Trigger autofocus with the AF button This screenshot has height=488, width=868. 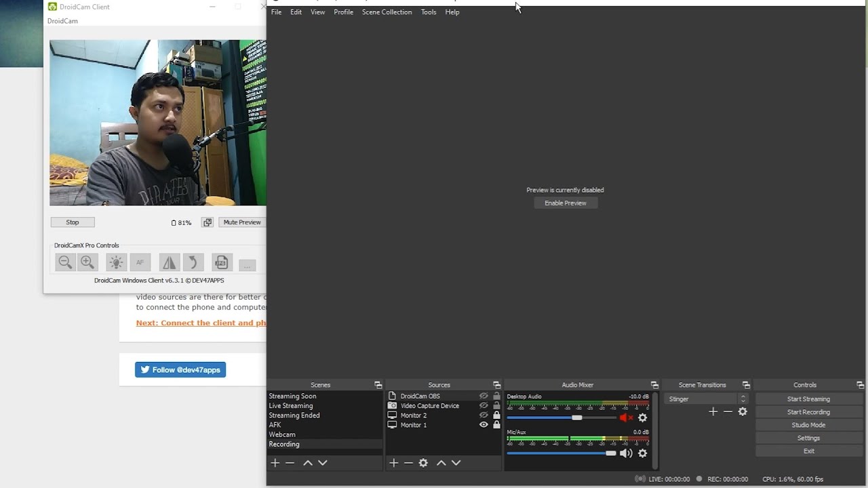(140, 262)
